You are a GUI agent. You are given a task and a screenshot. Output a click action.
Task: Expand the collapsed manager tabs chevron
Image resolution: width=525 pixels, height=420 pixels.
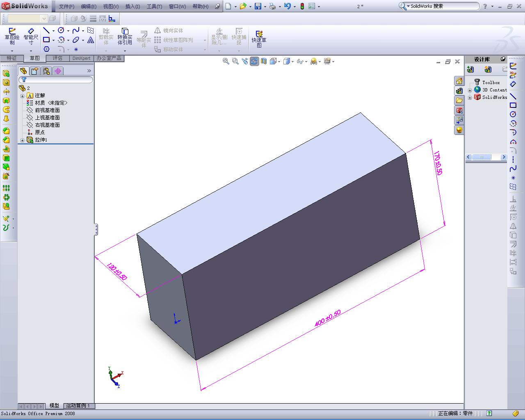[89, 71]
